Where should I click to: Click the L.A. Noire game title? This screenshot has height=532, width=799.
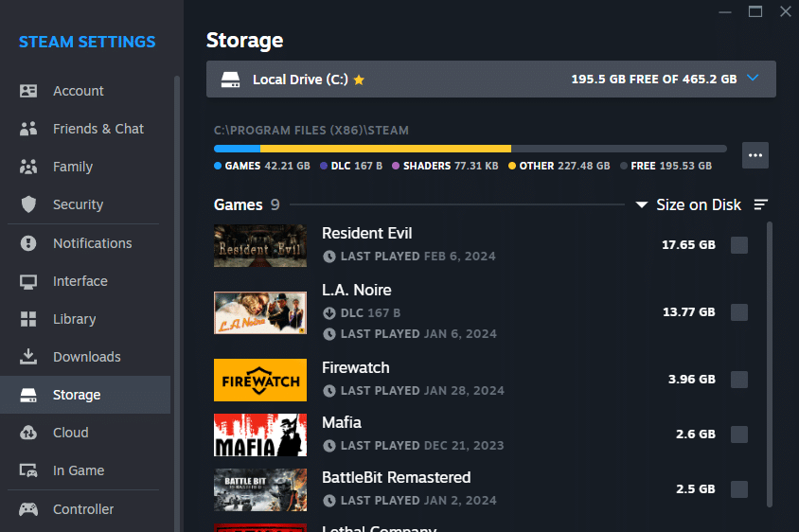pos(357,290)
